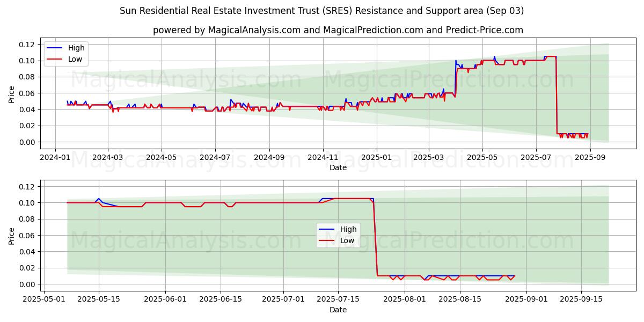Click the '2025-08-01' tick label
Screen dimensions: 644x322
(406, 299)
